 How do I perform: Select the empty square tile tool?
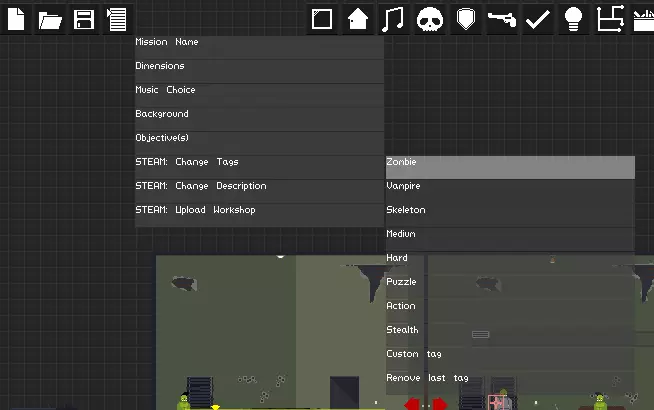click(x=322, y=19)
